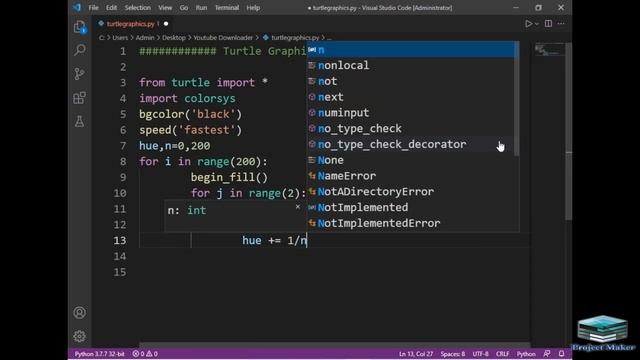Open the File menu
Viewport: 640px width, 360px height.
pos(93,8)
